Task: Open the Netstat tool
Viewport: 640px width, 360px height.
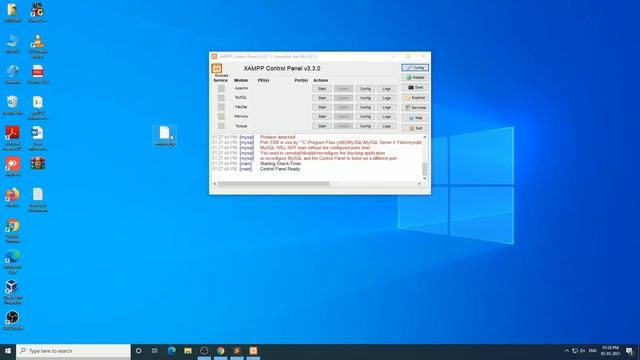Action: click(x=415, y=78)
